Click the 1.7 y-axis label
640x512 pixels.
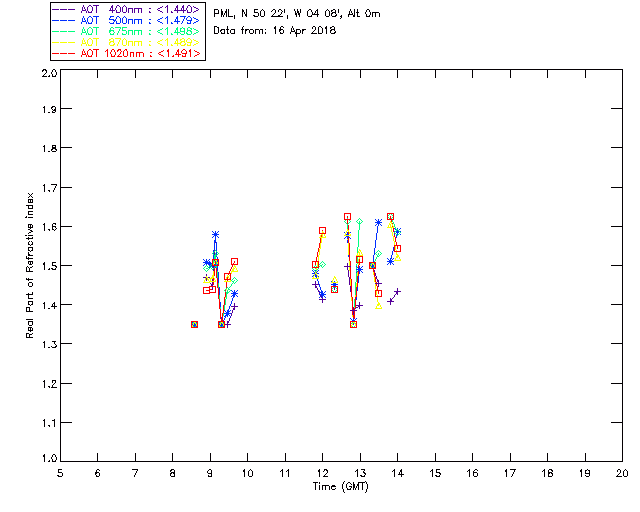point(49,188)
